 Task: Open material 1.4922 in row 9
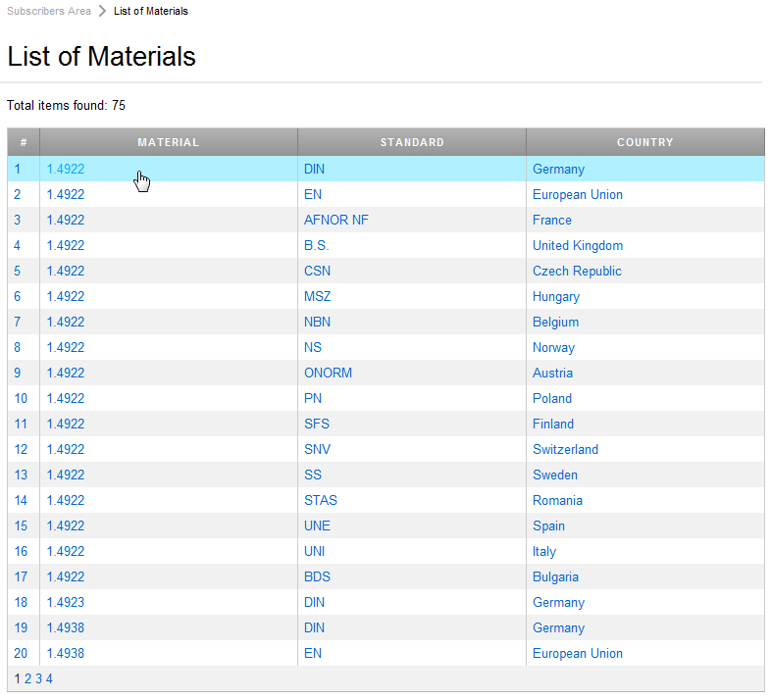[x=66, y=373]
